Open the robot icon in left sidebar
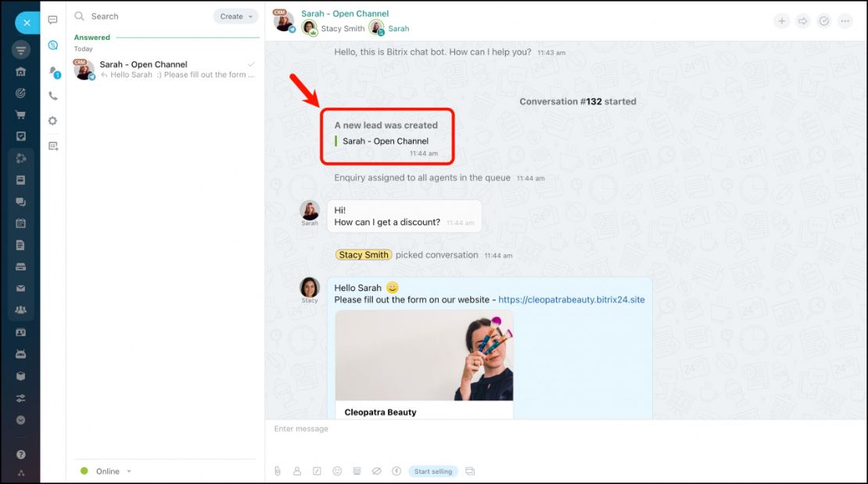This screenshot has width=868, height=484. tap(20, 354)
